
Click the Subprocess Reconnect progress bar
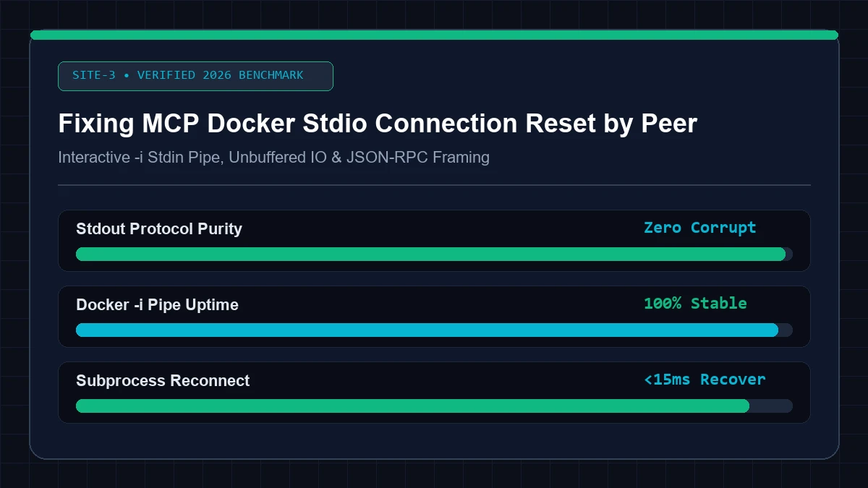(434, 406)
